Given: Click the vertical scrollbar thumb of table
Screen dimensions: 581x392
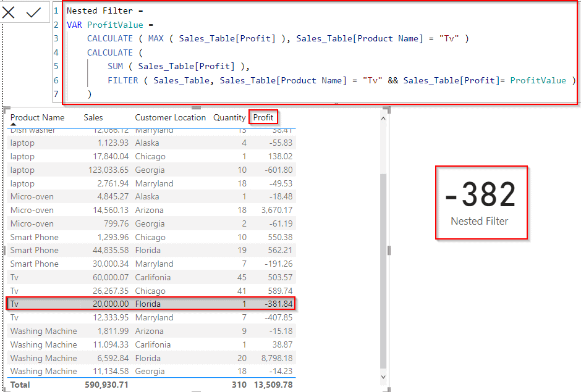Looking at the screenshot, I should tap(383, 270).
